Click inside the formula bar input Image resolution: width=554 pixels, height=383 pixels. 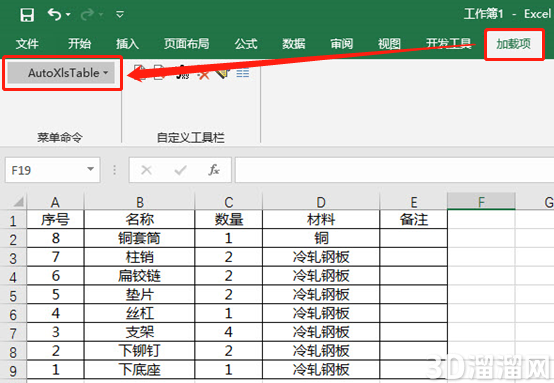point(394,170)
